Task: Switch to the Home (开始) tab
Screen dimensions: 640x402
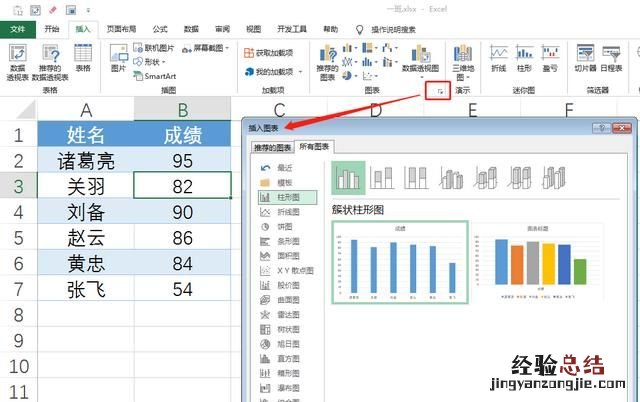Action: 52,29
